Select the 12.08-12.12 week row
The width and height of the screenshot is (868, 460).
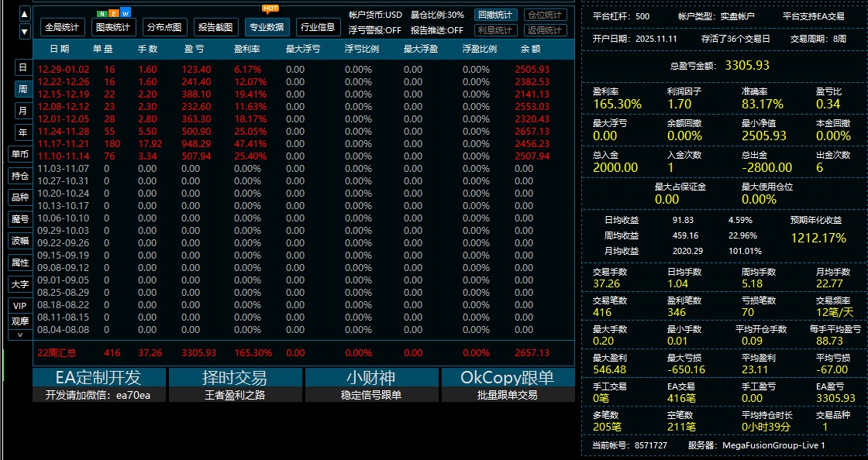(x=303, y=107)
